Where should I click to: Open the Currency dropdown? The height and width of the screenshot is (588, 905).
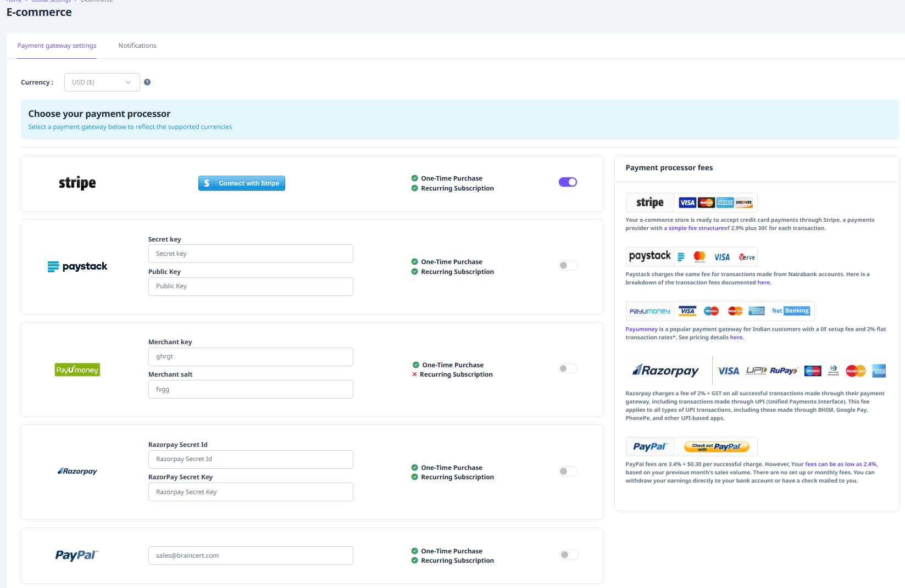click(102, 82)
